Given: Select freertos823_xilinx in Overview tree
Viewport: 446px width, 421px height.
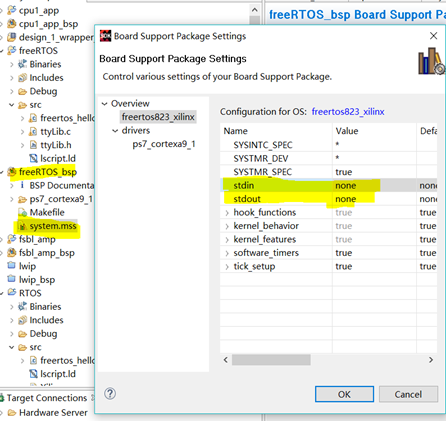Looking at the screenshot, I should pos(158,117).
